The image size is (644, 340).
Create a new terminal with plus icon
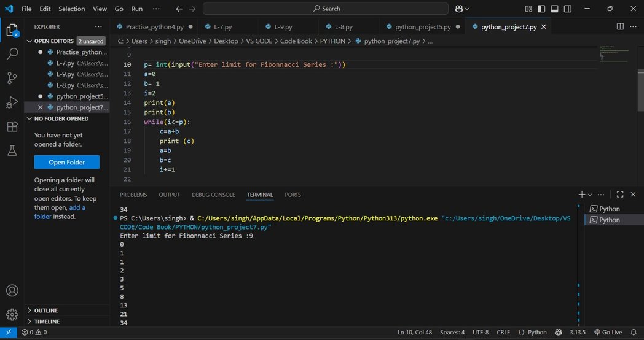tap(581, 195)
